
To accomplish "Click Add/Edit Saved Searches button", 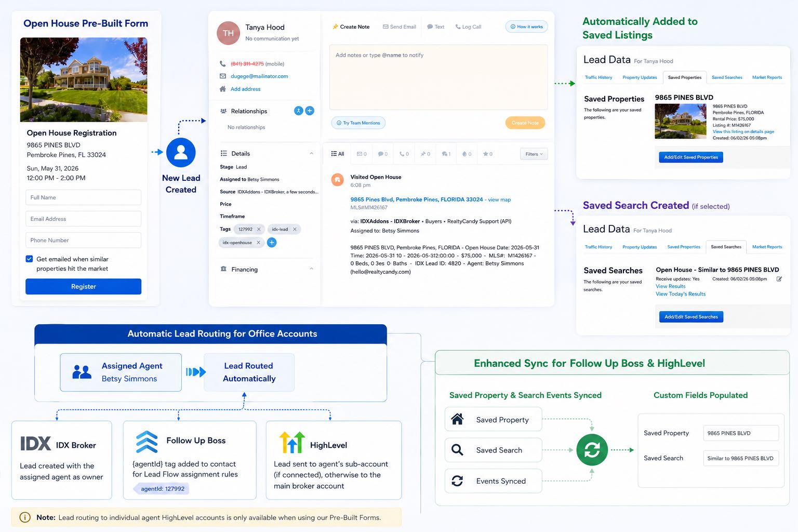I will 691,317.
